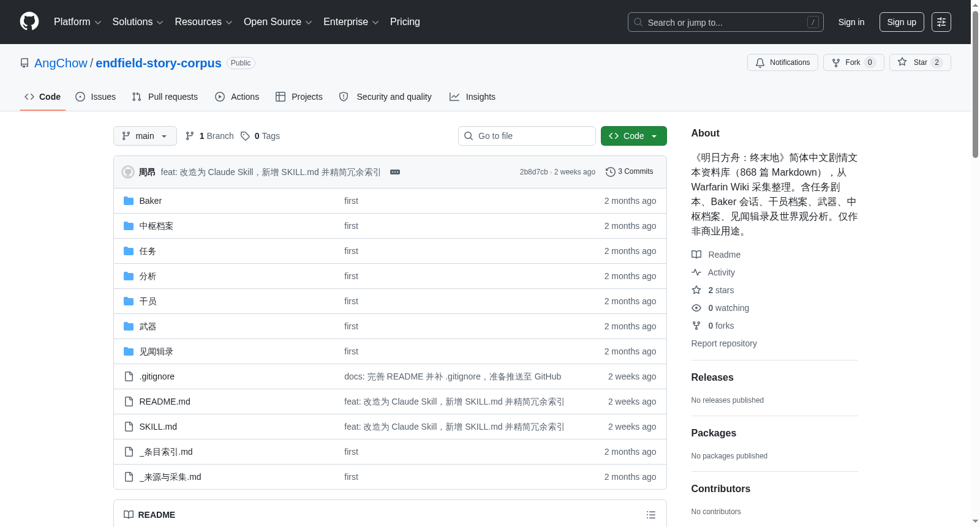View the 3 Commits history
Image resolution: width=980 pixels, height=527 pixels.
pos(630,172)
